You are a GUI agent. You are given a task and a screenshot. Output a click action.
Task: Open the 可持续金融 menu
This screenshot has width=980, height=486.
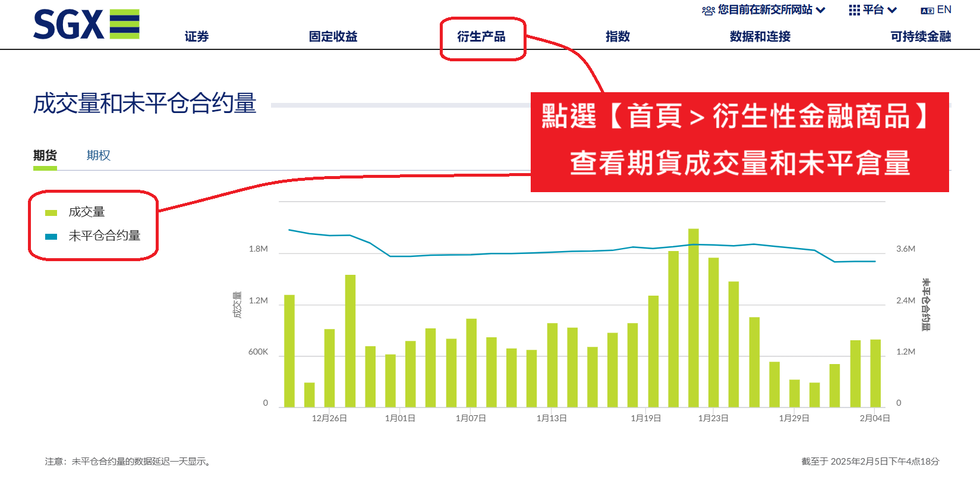click(921, 37)
